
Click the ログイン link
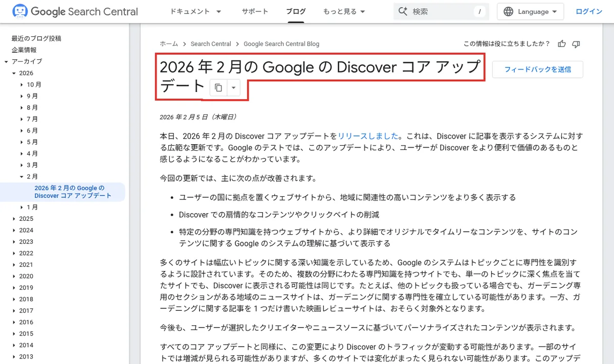coord(589,11)
